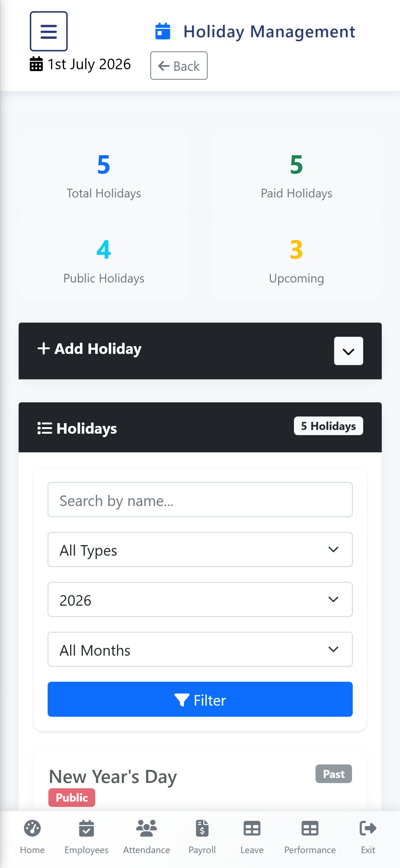
Task: Focus the Search by name field
Action: coord(200,500)
